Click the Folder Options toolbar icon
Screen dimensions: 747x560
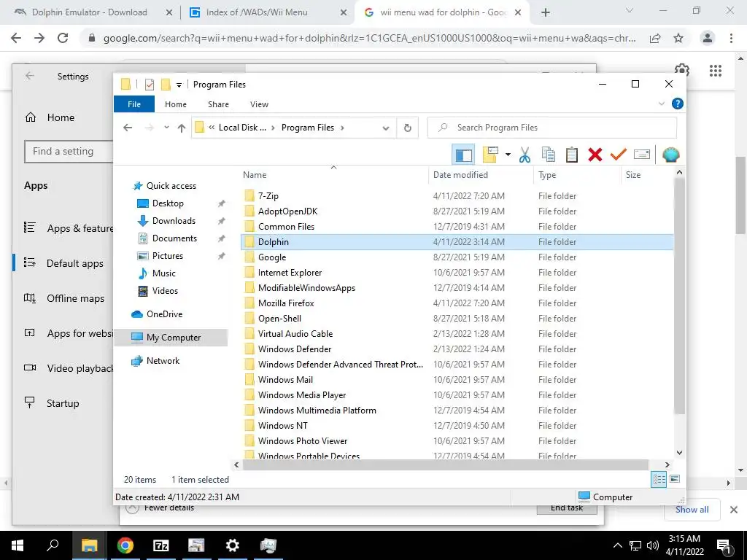click(x=490, y=155)
